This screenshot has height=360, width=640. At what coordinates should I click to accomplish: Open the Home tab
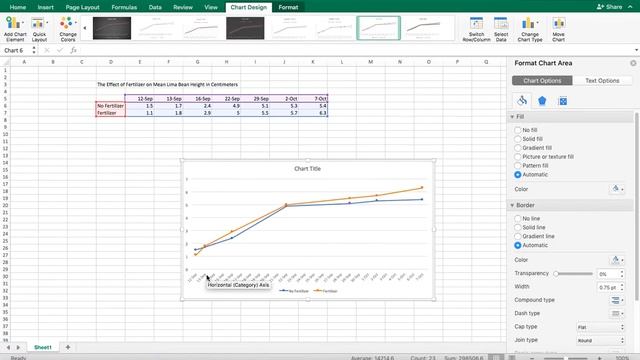coord(18,7)
